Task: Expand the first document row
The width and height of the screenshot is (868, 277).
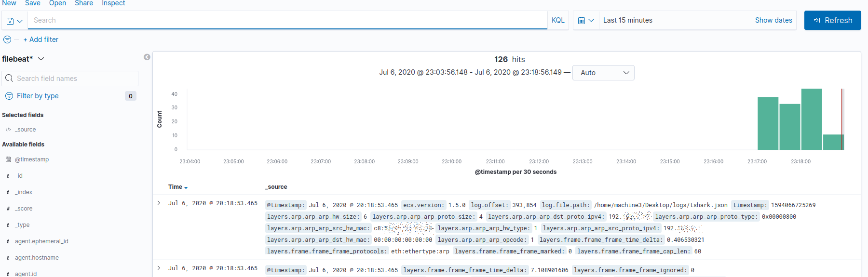Action: click(159, 203)
